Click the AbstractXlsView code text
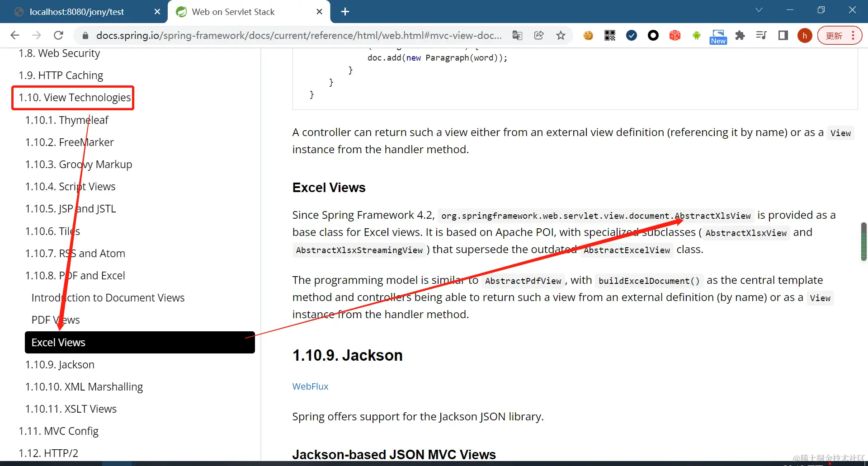 [x=713, y=216]
